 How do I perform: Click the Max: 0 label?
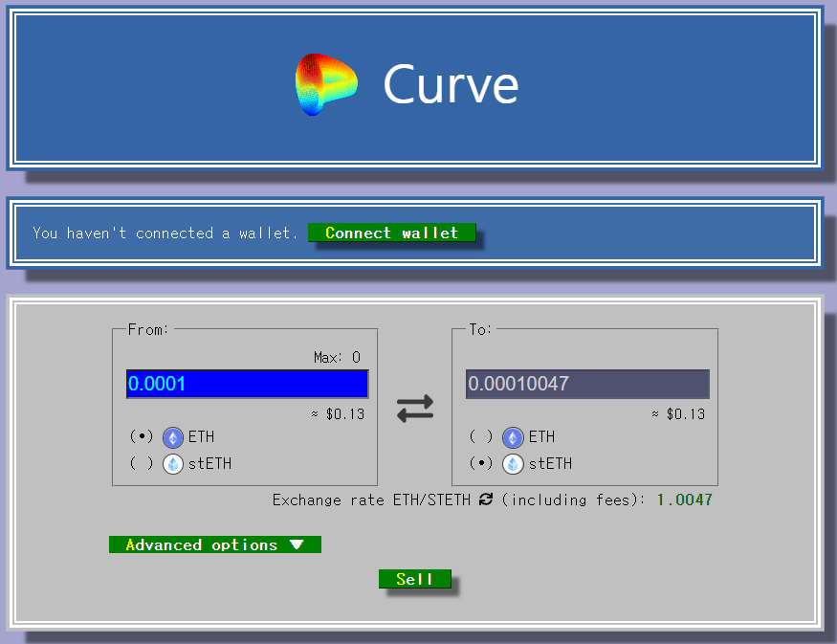tap(338, 357)
